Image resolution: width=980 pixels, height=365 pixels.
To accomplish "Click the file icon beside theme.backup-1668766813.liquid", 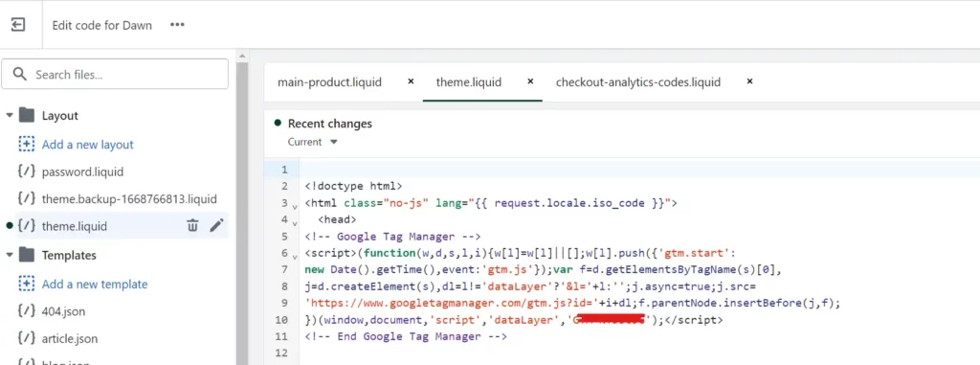I will 26,199.
